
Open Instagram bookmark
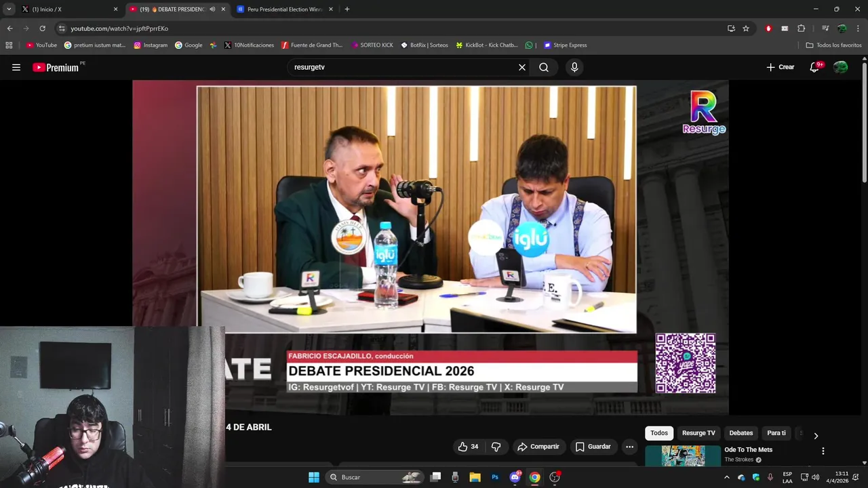(x=151, y=45)
